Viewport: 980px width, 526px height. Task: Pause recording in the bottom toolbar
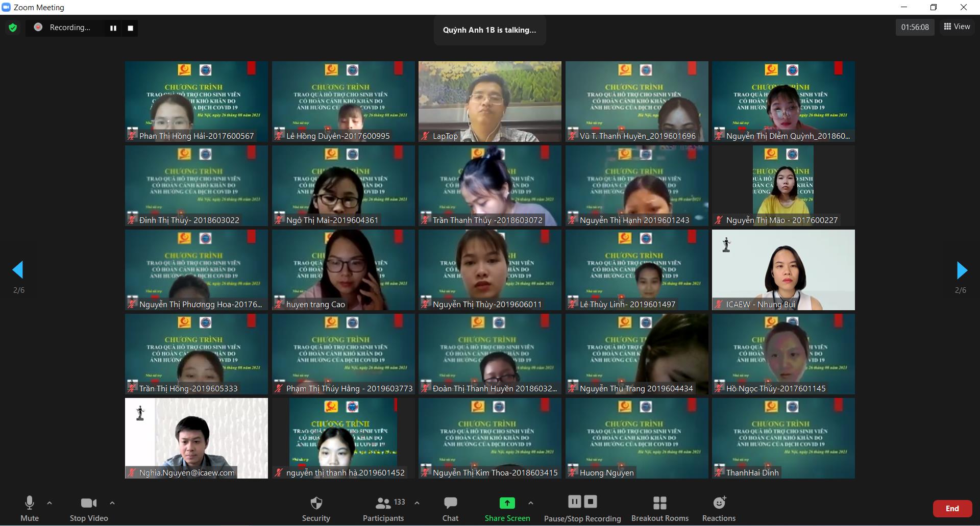pyautogui.click(x=574, y=502)
